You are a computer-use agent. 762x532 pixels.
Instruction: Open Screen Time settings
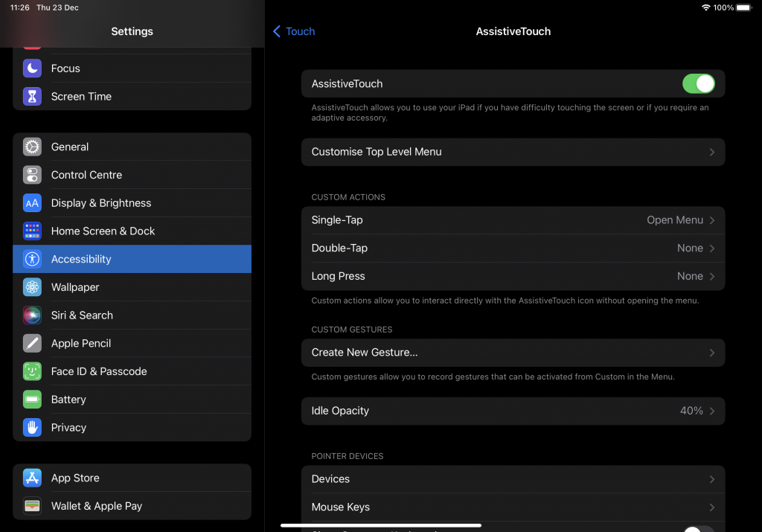pyautogui.click(x=132, y=96)
